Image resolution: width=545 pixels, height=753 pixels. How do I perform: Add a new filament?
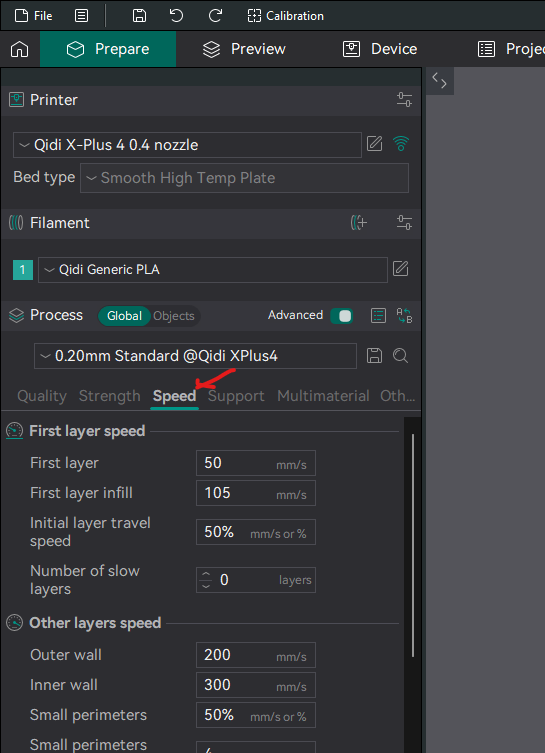359,223
